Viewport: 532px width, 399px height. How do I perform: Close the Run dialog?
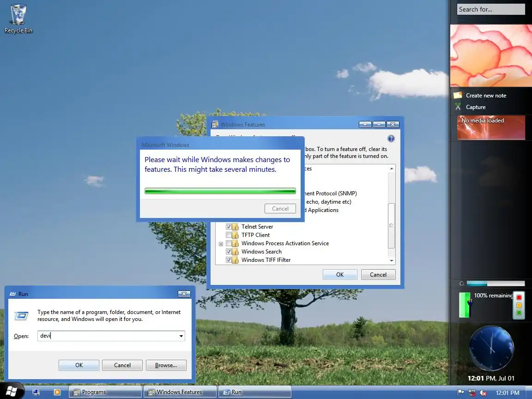184,294
